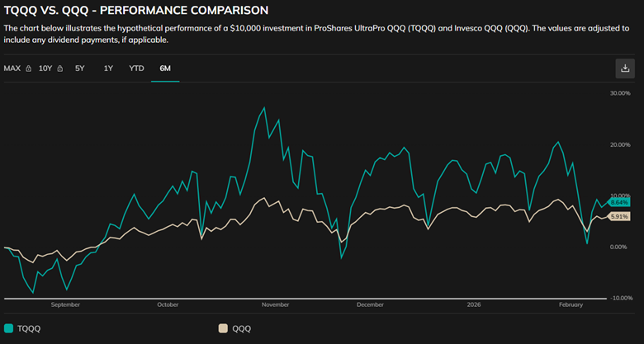Click the download chart icon
Screen dimensions: 644x344
[x=623, y=68]
